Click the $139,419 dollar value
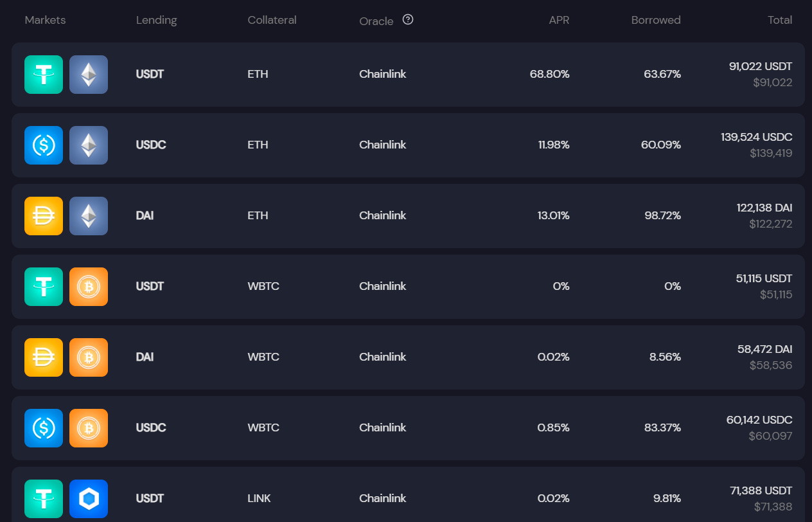812x522 pixels. click(x=771, y=153)
